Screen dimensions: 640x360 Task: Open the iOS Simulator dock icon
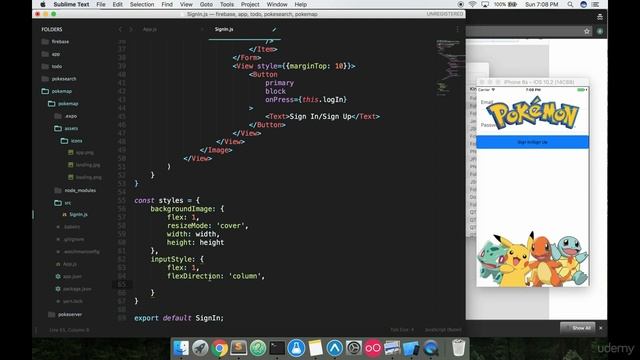pyautogui.click(x=411, y=348)
